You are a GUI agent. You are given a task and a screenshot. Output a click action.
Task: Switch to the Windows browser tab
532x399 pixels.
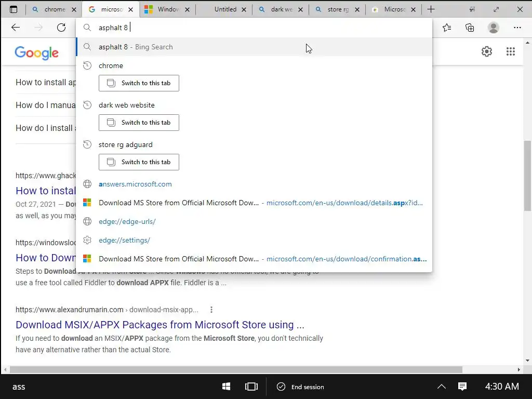click(x=167, y=9)
